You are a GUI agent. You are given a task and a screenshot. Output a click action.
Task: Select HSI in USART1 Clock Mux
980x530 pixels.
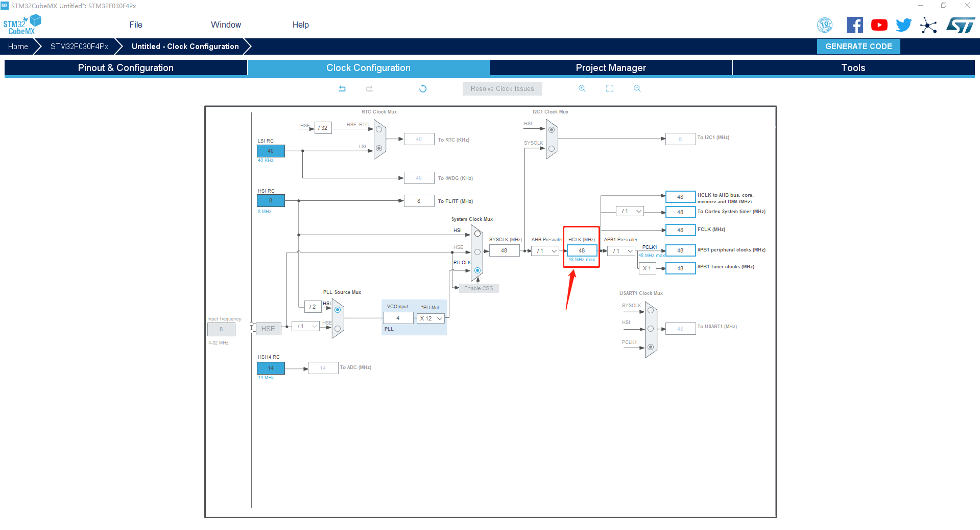click(651, 329)
